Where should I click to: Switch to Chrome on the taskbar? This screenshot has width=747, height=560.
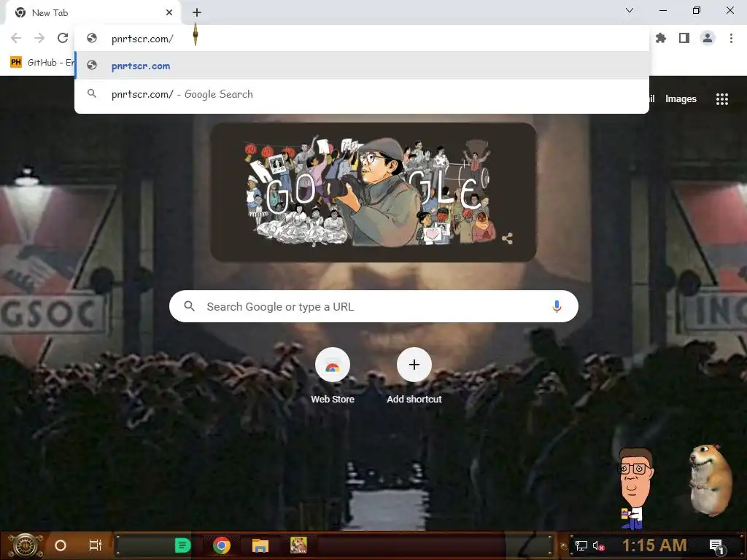pyautogui.click(x=222, y=545)
